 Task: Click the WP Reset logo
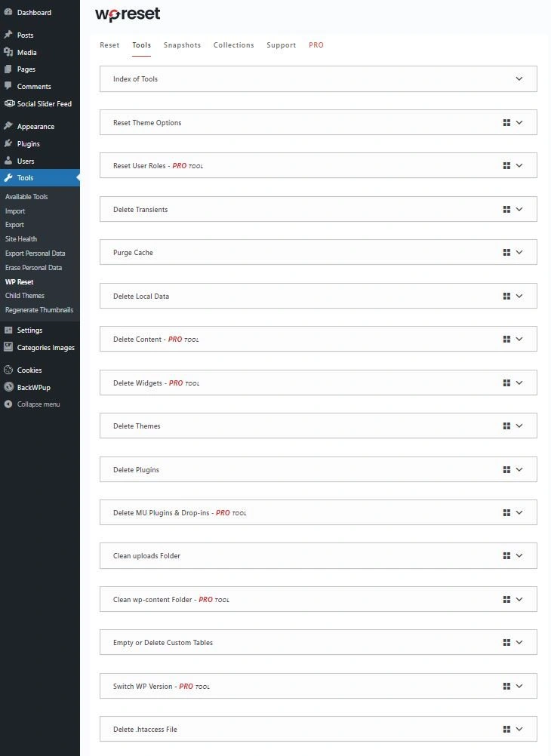point(128,14)
